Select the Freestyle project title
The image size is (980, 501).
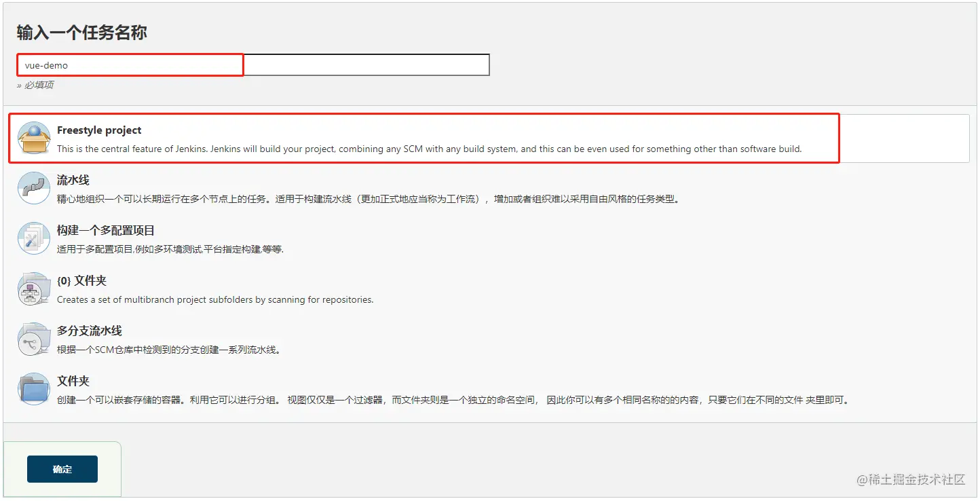click(99, 130)
